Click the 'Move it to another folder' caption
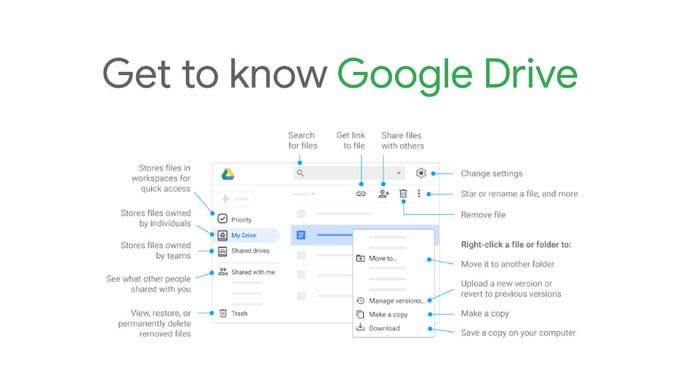Image resolution: width=680 pixels, height=383 pixels. click(x=507, y=264)
